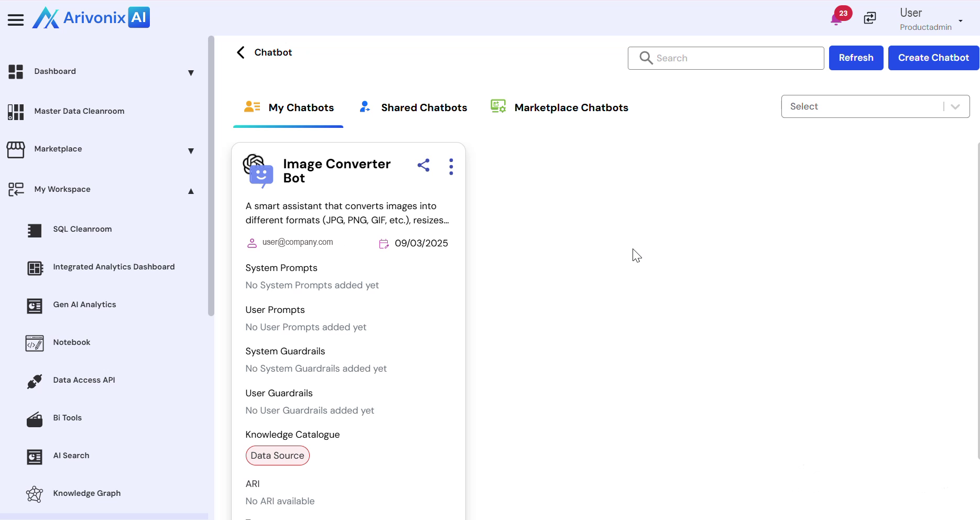Click the Create Chatbot button
The image size is (980, 520).
coord(933,58)
